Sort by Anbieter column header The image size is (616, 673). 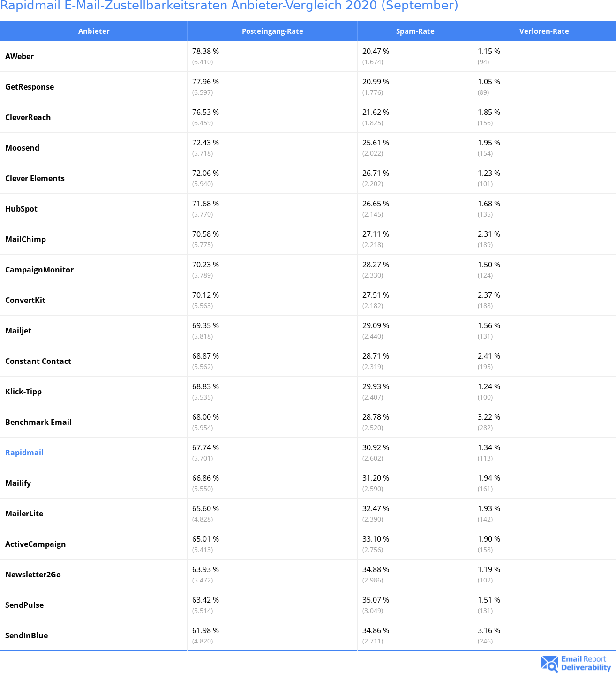tap(94, 31)
